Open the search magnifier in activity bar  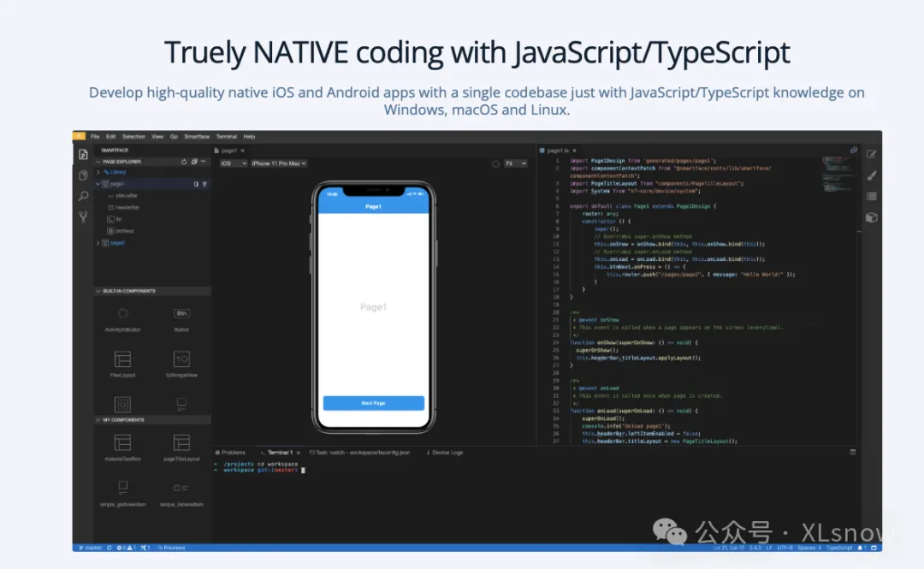point(83,196)
